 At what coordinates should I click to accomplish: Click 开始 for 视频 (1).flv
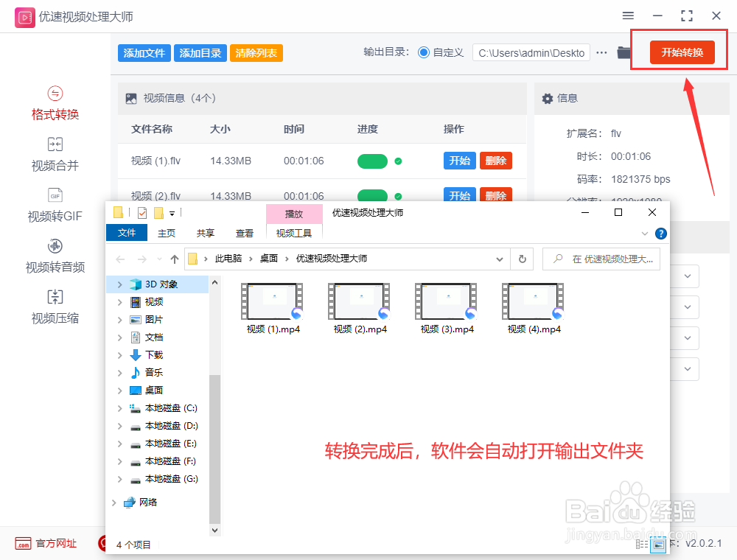[x=459, y=161]
